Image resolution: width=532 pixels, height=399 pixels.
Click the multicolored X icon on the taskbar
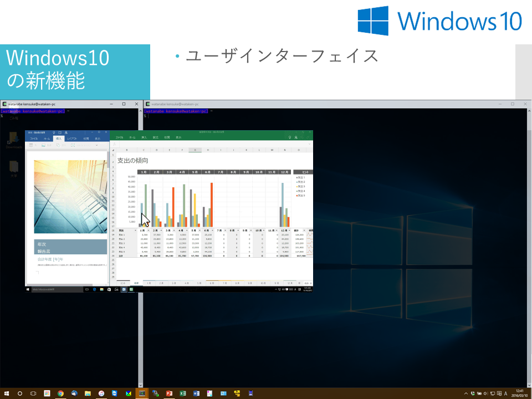pos(128,393)
